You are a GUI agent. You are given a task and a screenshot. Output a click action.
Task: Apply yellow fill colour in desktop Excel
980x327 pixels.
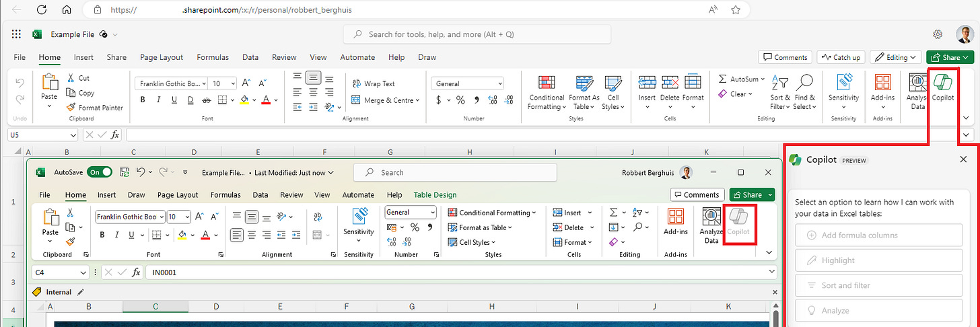tap(182, 235)
